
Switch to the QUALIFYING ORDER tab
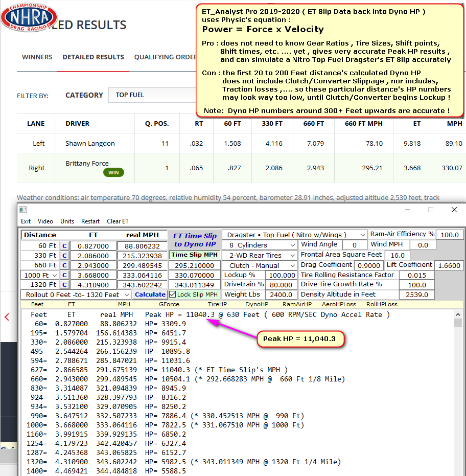coord(166,57)
